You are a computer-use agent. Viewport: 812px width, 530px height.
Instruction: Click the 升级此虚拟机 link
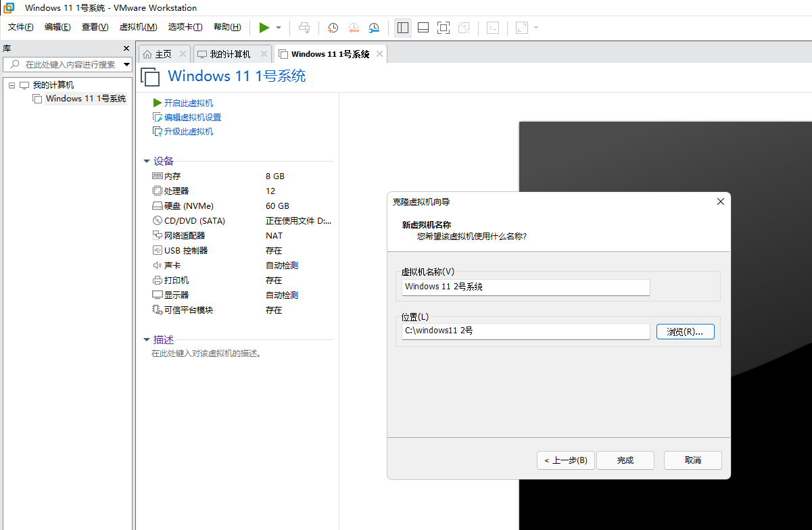click(x=189, y=131)
